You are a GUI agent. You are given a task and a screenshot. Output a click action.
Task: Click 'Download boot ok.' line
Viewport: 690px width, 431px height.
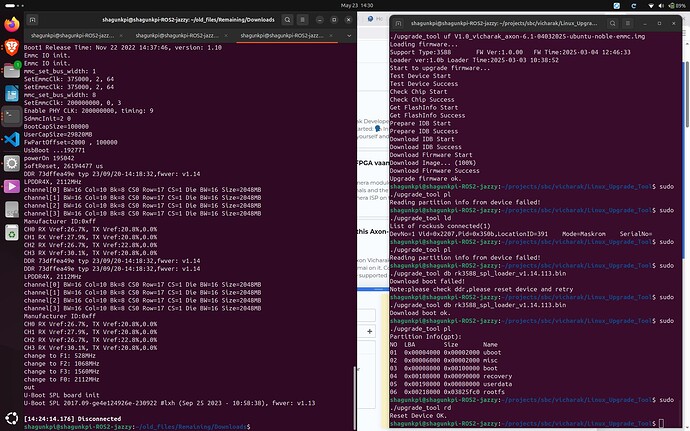click(x=420, y=313)
